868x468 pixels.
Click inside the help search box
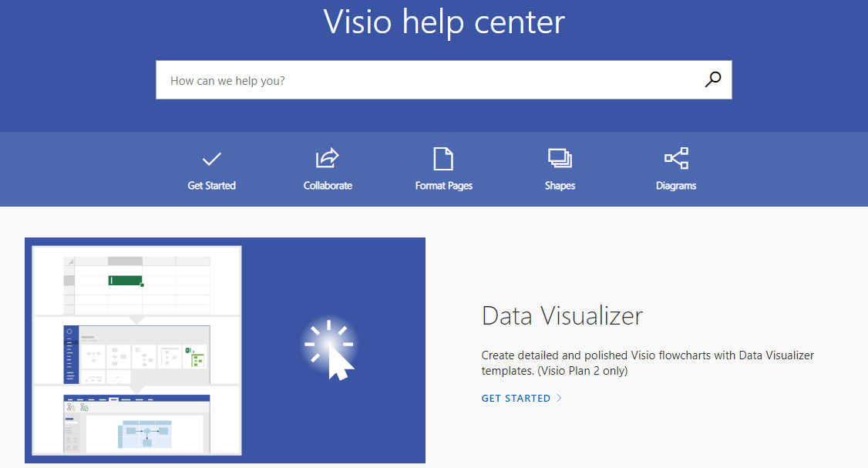pos(385,79)
